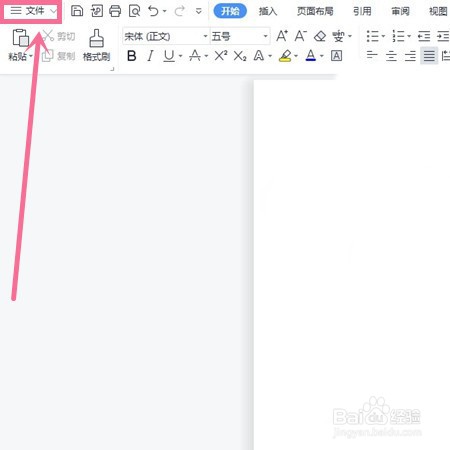Click the Undo arrow icon

tap(153, 11)
